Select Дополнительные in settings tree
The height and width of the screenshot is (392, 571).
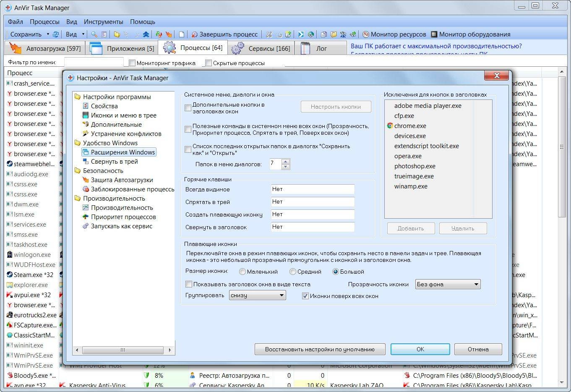point(116,125)
